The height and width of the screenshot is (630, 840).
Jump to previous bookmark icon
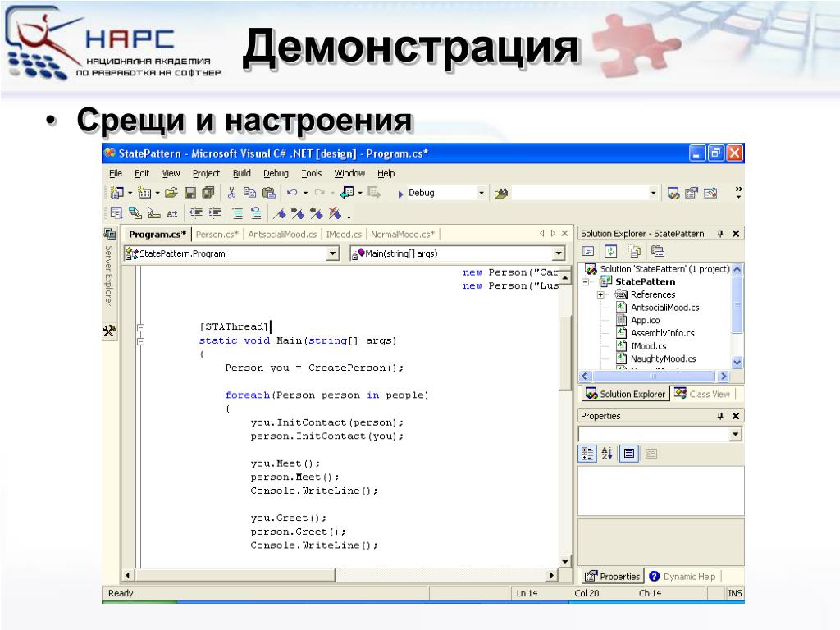(316, 214)
